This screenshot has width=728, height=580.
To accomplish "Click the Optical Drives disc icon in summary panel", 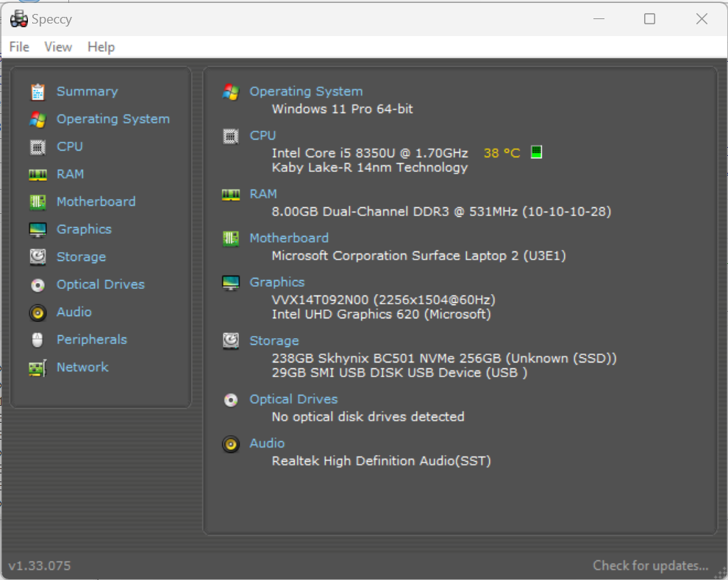I will [x=231, y=399].
